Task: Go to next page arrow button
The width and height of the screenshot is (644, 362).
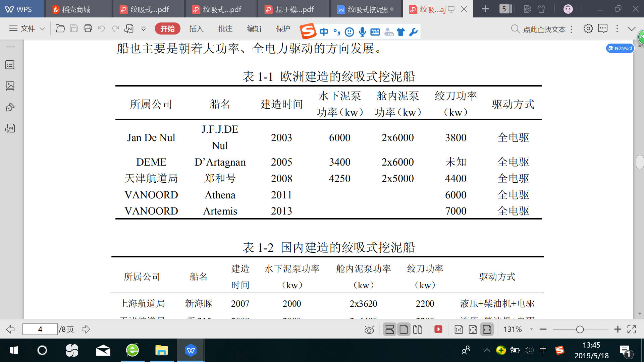Action: click(86, 329)
